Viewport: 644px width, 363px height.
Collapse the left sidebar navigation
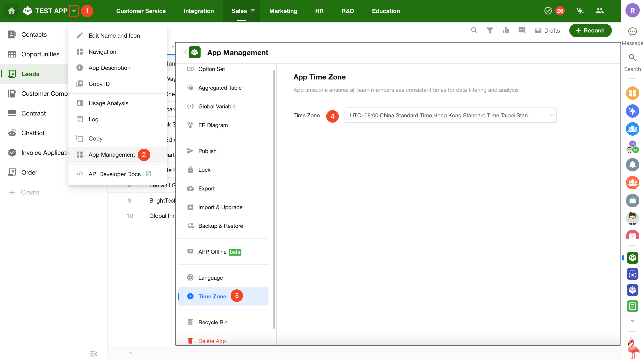click(x=93, y=354)
